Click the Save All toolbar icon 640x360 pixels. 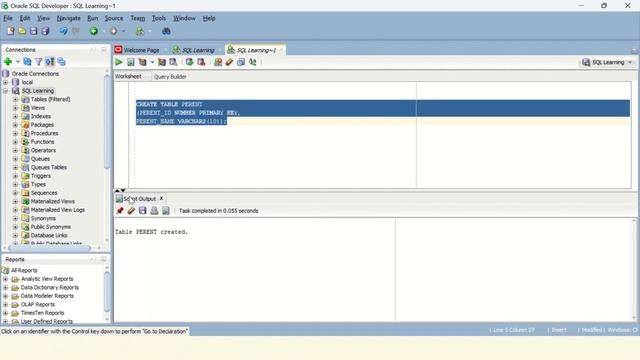click(x=45, y=31)
